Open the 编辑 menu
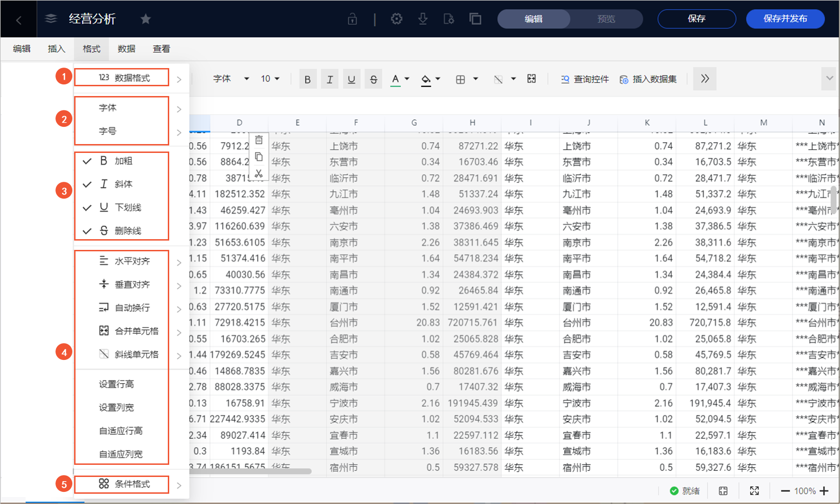The image size is (840, 504). coord(22,49)
